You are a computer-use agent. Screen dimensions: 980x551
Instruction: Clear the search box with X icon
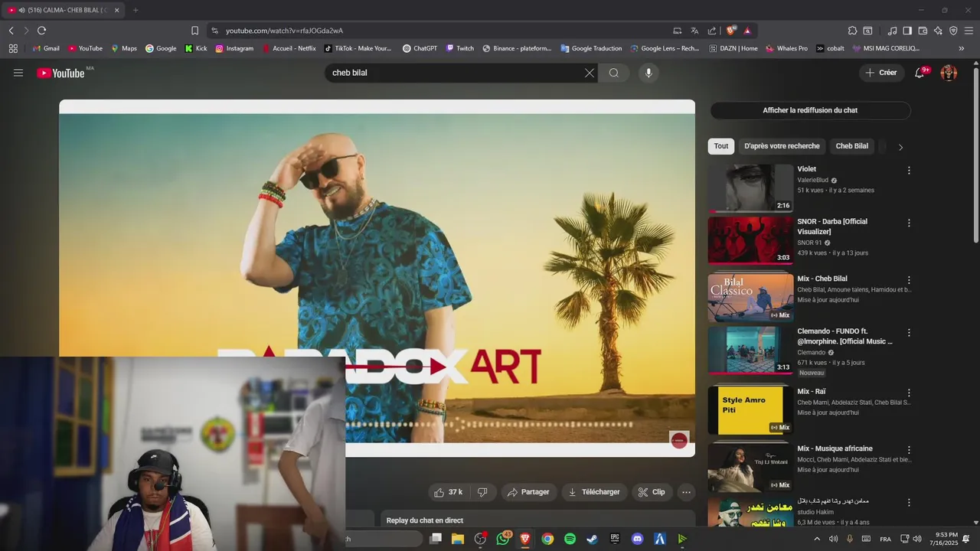590,73
